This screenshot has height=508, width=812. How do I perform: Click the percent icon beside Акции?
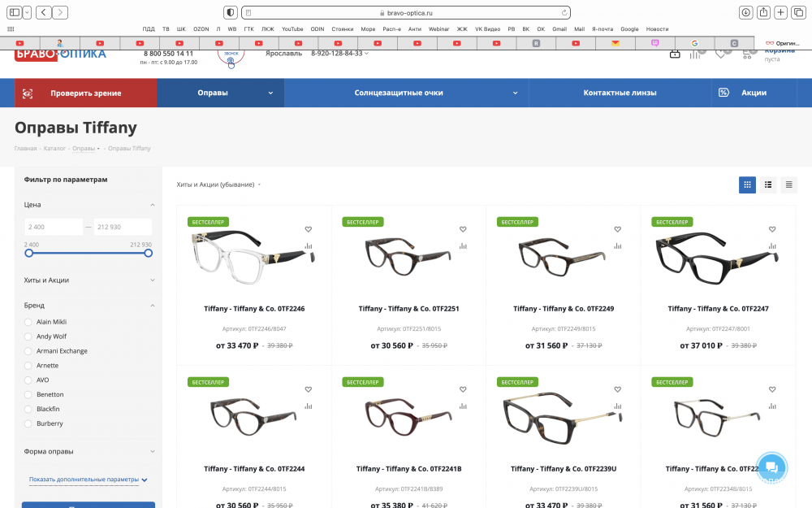coord(724,93)
